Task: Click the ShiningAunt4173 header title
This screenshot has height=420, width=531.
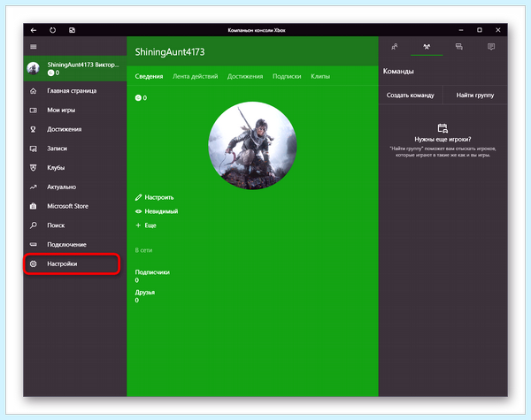Action: [170, 52]
